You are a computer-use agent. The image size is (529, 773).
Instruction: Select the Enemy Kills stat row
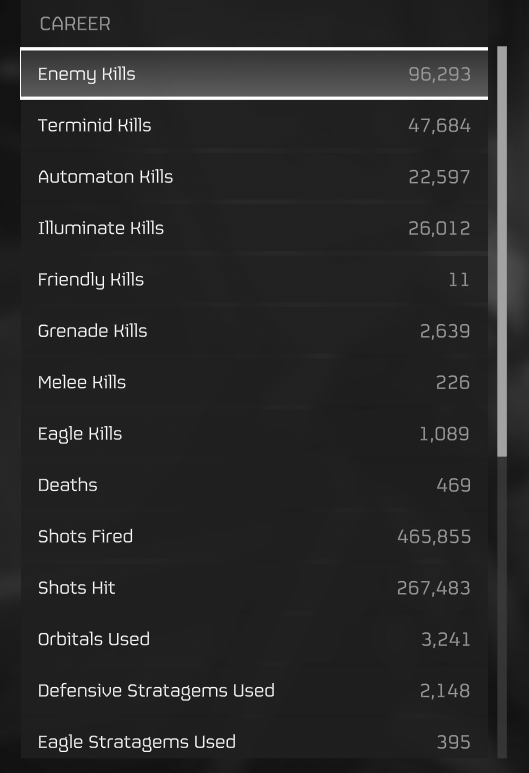(x=254, y=73)
